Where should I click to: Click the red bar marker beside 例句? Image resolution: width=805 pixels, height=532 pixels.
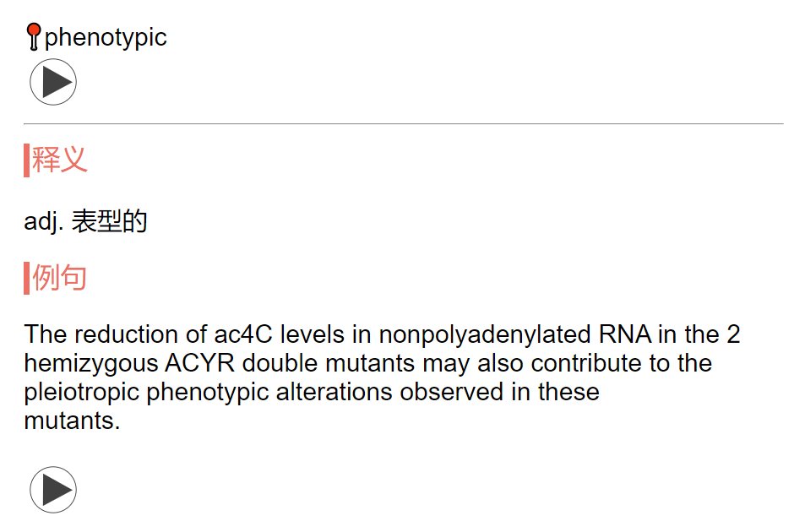tap(26, 278)
